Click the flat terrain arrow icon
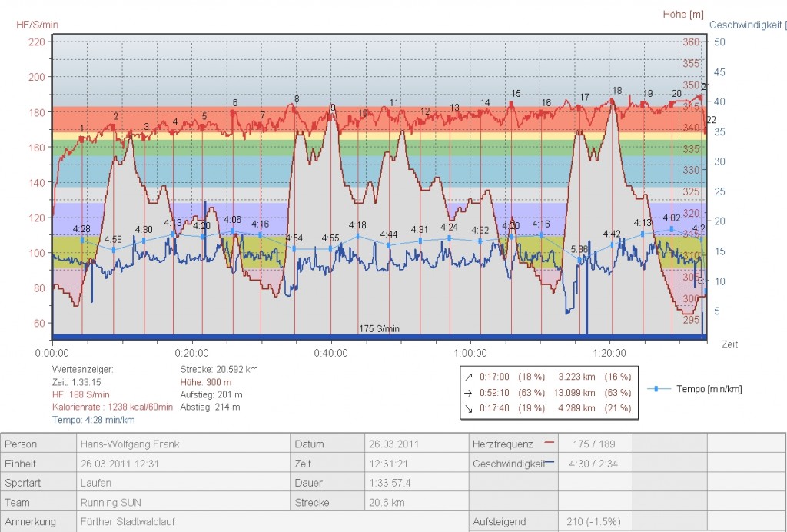 pos(467,393)
